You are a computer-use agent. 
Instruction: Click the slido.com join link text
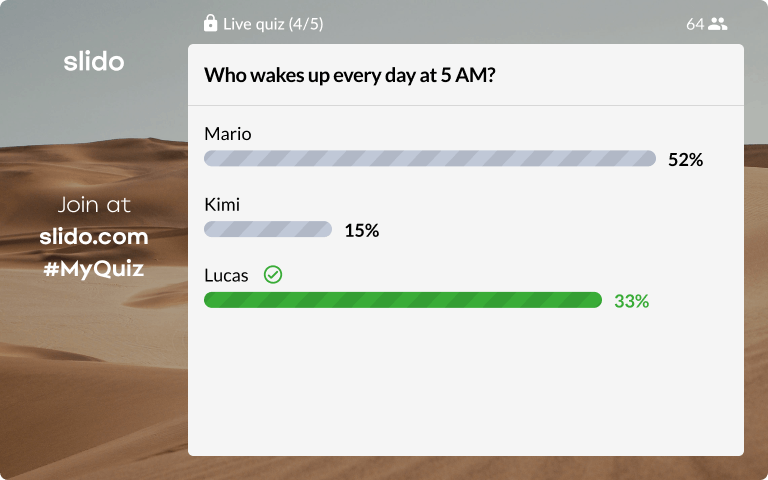tap(94, 237)
